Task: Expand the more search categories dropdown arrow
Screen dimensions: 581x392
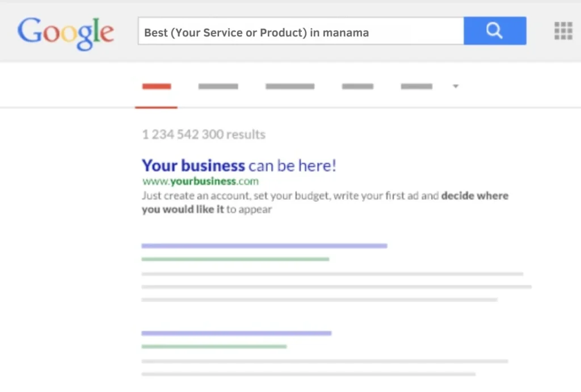Action: coord(456,86)
